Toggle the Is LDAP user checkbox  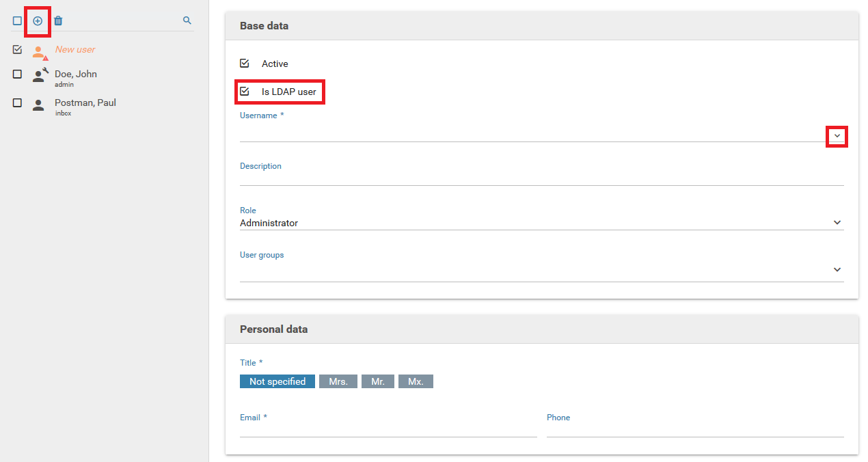click(x=245, y=91)
